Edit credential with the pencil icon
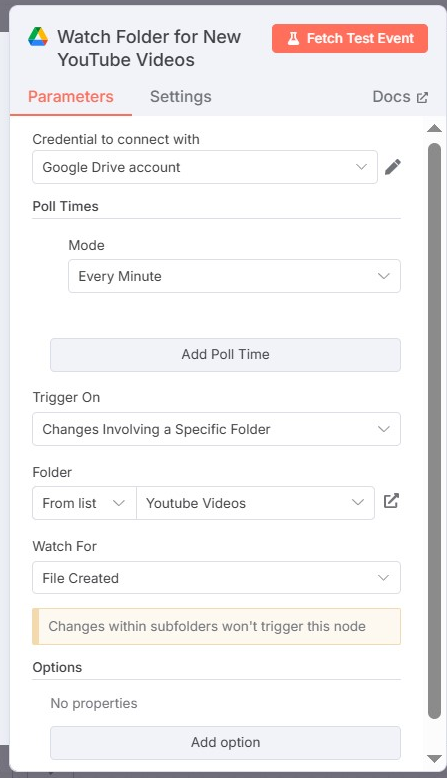 pos(392,167)
